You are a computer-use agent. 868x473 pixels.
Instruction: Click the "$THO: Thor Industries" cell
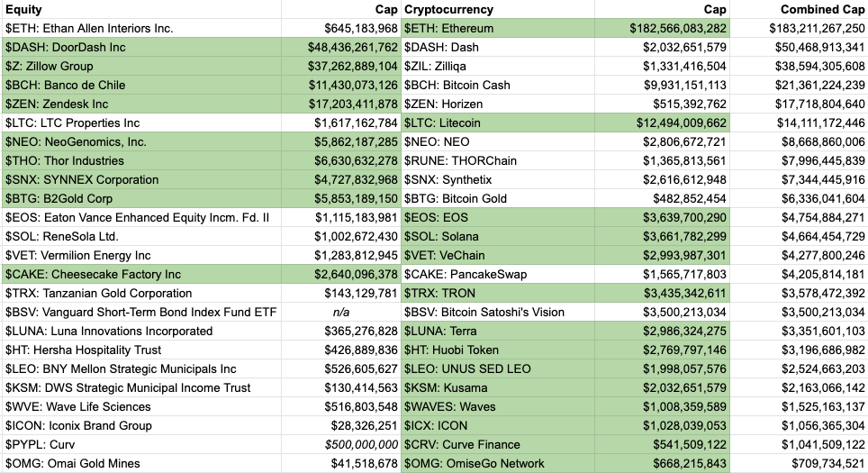[141, 160]
